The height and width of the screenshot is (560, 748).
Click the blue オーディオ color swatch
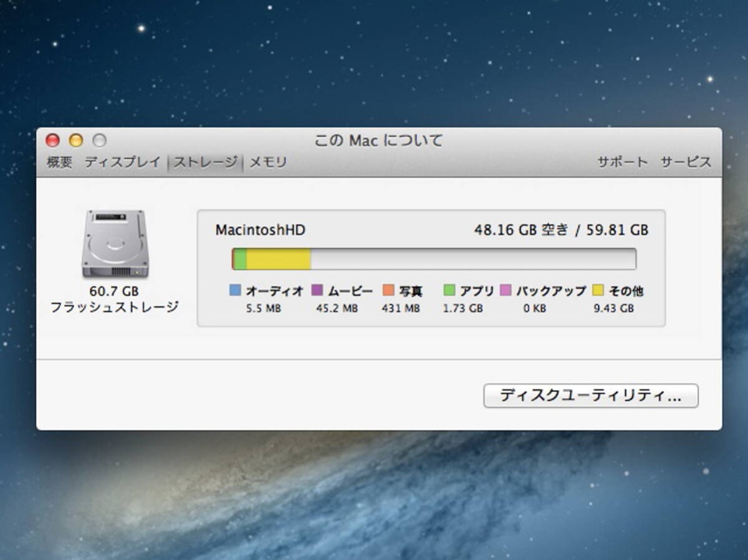pos(235,290)
